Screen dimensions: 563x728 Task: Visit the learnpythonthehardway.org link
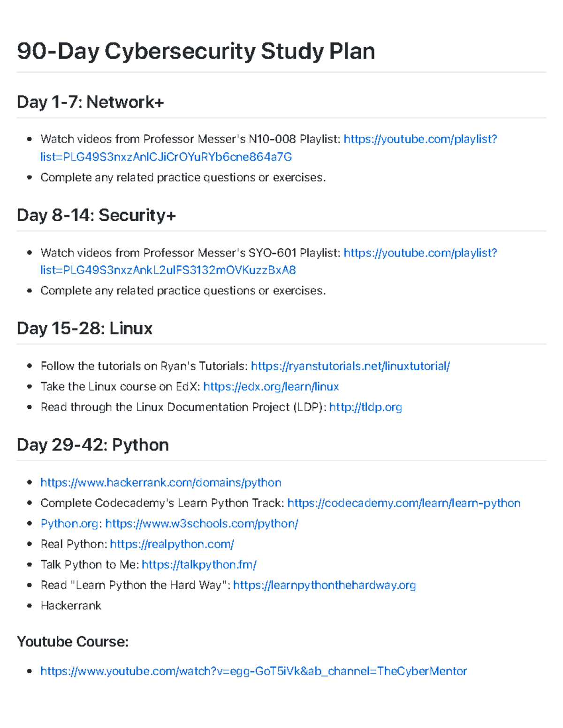(x=325, y=585)
